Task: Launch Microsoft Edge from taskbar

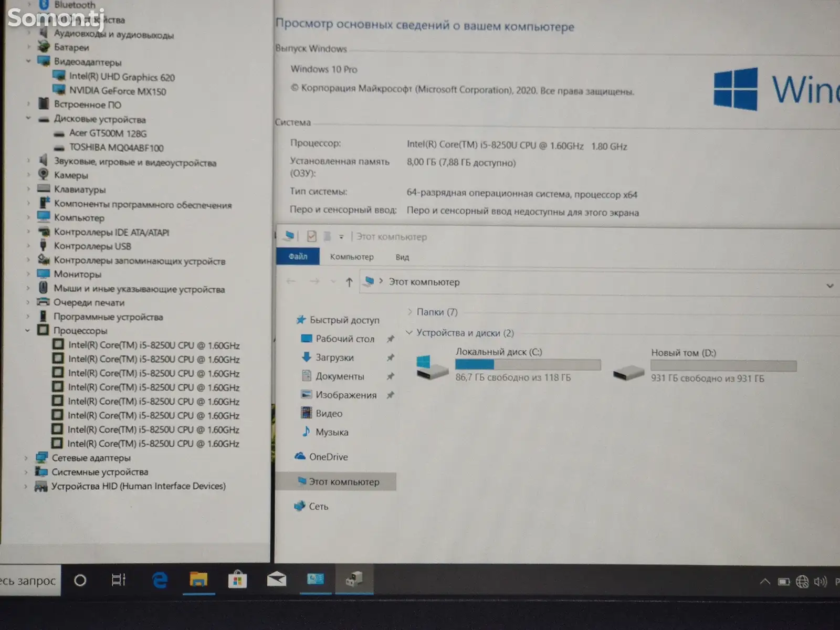Action: coord(160,580)
